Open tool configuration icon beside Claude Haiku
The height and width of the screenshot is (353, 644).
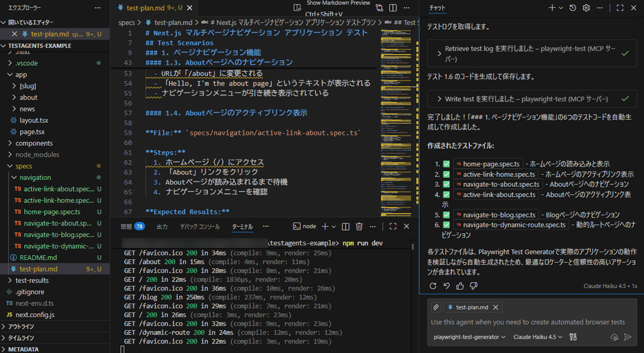[x=573, y=337]
